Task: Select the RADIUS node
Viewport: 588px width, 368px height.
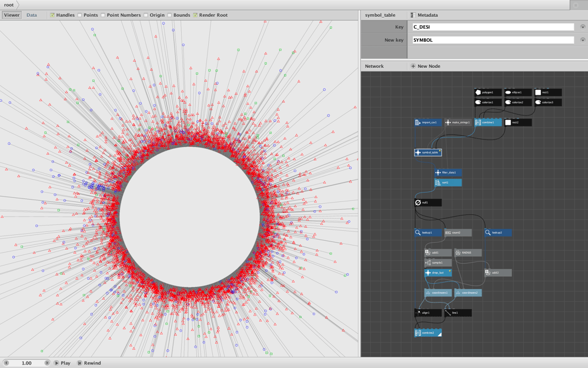Action: (x=468, y=253)
